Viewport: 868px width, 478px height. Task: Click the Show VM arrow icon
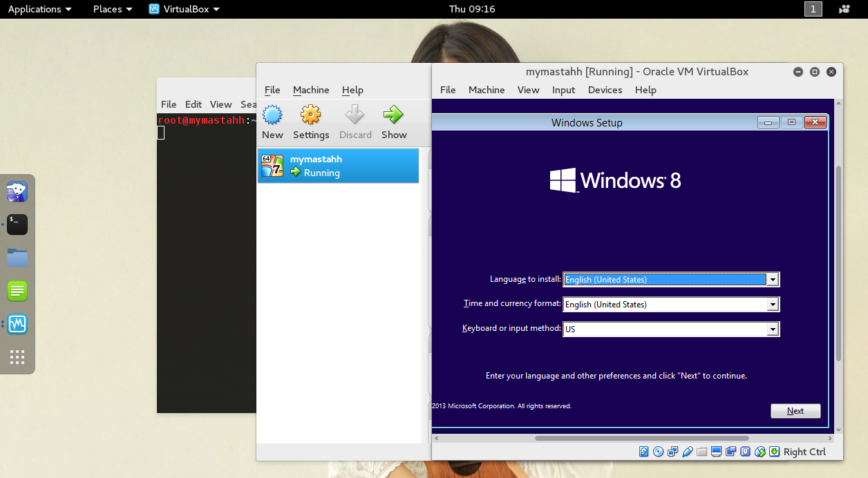(x=394, y=115)
